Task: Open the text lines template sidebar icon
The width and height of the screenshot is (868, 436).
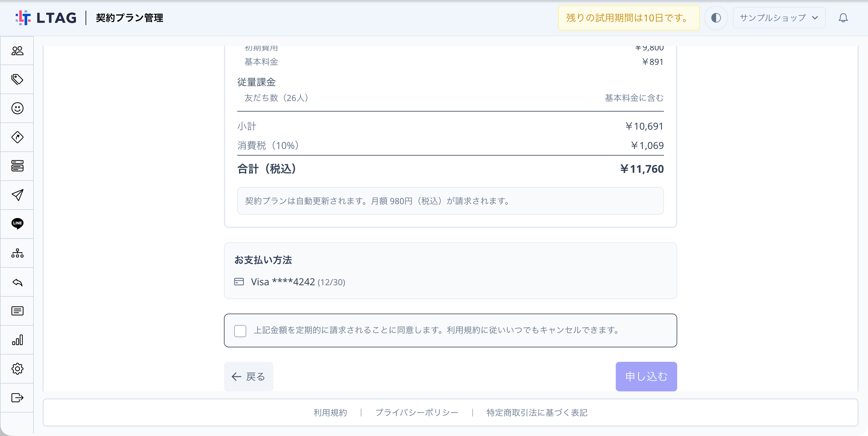Action: (17, 311)
